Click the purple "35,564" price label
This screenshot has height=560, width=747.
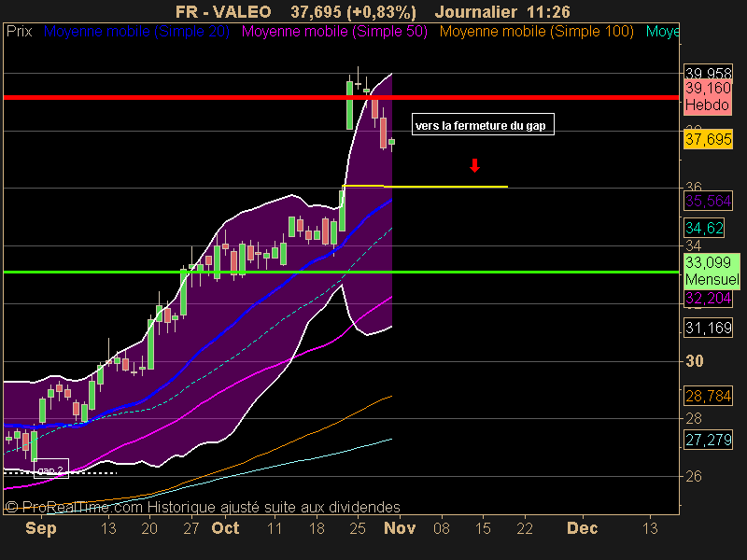(708, 201)
